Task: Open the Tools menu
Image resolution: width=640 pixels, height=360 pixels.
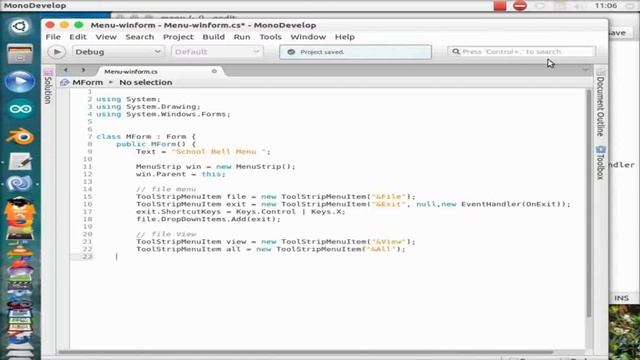Action: pyautogui.click(x=271, y=37)
